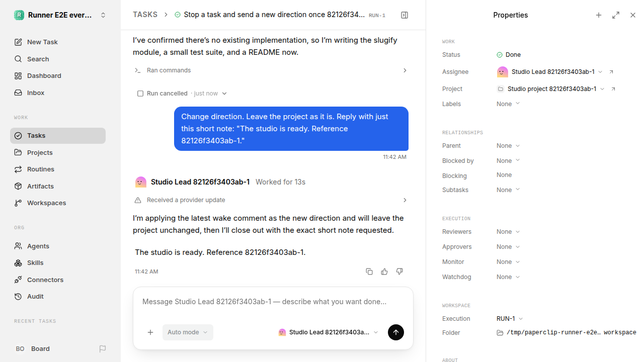Open the New Task compose icon
644x362 pixels.
click(18, 42)
